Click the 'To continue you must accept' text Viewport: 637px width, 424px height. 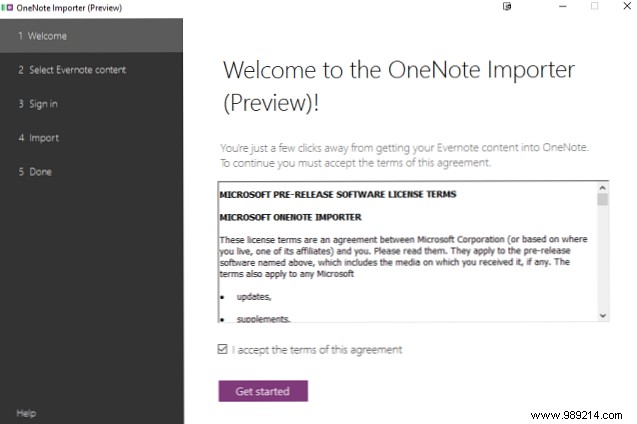355,163
